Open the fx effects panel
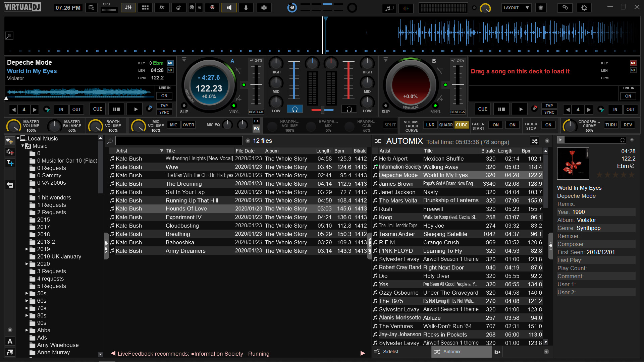The height and width of the screenshot is (362, 644). tap(162, 7)
